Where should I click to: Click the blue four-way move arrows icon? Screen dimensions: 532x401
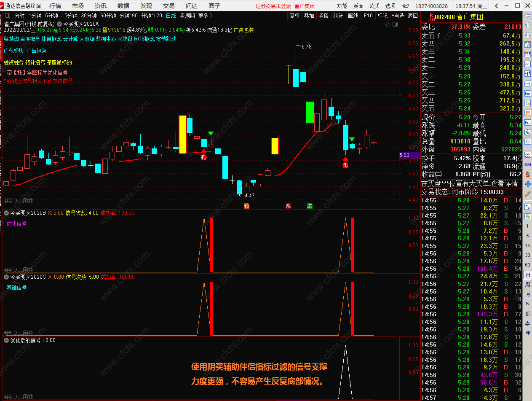(527, 184)
